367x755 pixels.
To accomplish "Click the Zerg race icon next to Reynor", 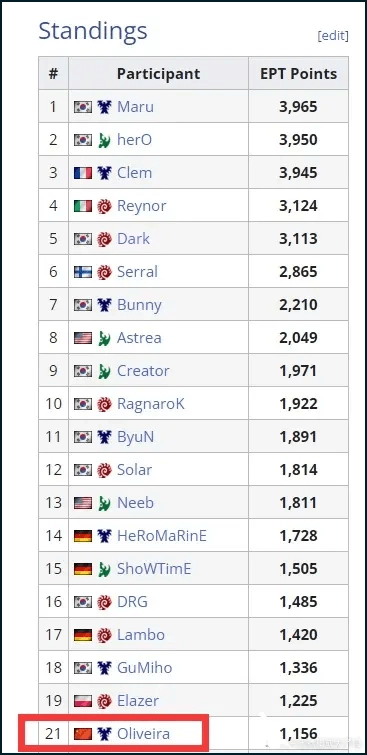I will coord(104,206).
